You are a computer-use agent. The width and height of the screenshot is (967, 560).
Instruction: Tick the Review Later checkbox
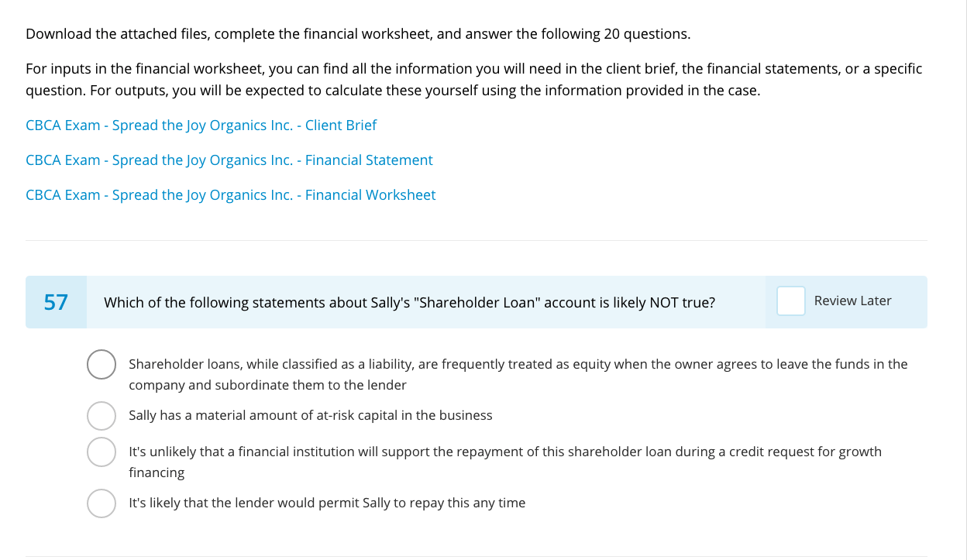[790, 301]
